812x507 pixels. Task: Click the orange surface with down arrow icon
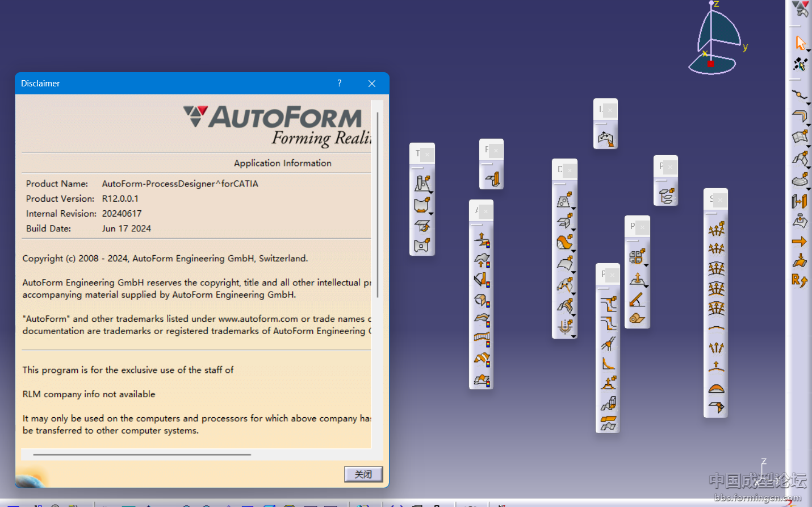[x=800, y=261]
